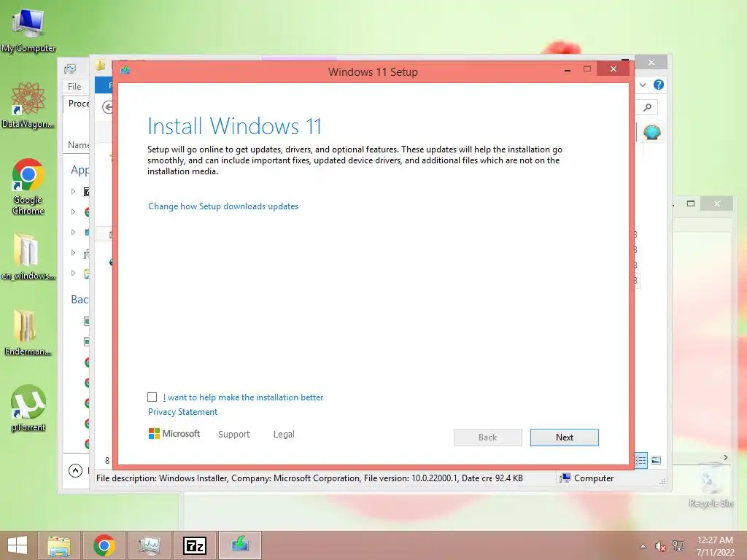Expand third Apps row in Task Manager
The width and height of the screenshot is (747, 560).
point(74,233)
